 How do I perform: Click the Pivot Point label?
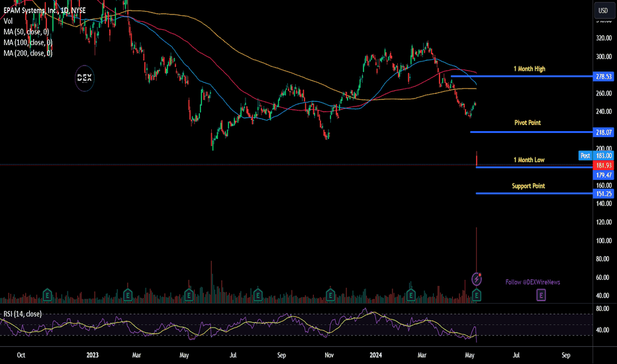(527, 123)
